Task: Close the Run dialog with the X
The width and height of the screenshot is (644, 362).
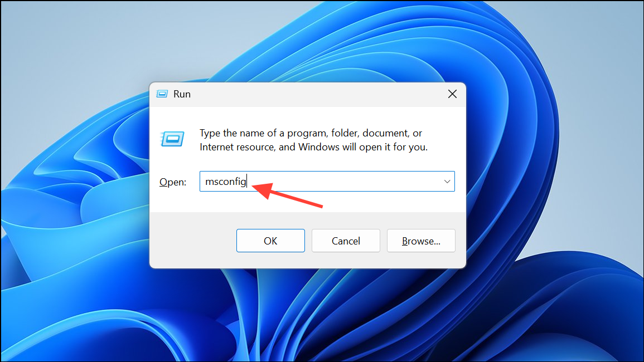Action: (x=452, y=94)
